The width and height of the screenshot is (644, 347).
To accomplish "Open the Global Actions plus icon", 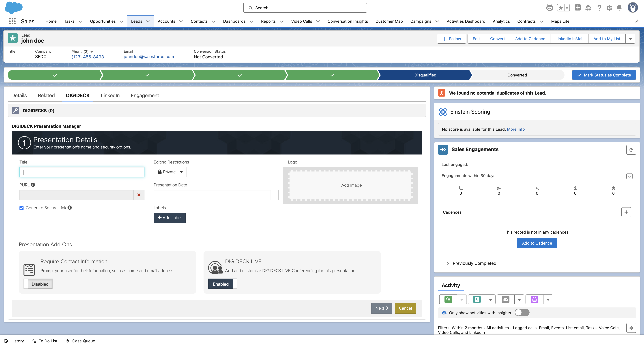I will (x=578, y=8).
